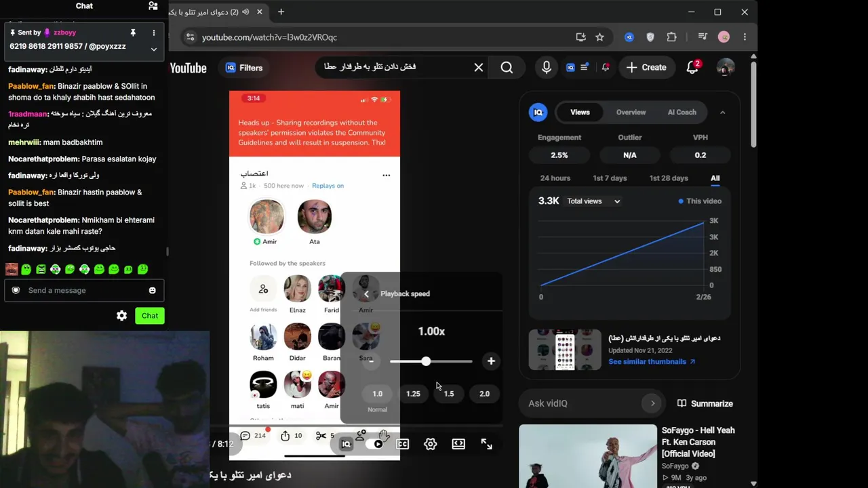Click the vidIQ button in player controls
The image size is (868, 488).
pos(346,444)
